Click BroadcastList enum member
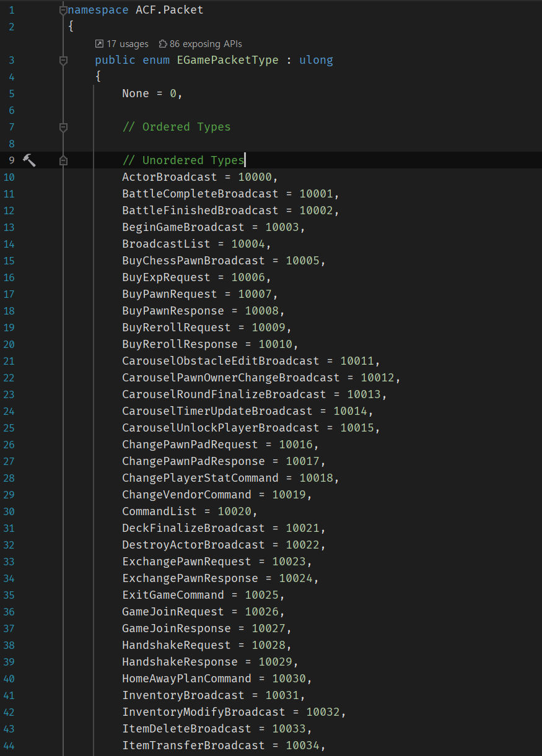The height and width of the screenshot is (756, 542). tap(166, 244)
